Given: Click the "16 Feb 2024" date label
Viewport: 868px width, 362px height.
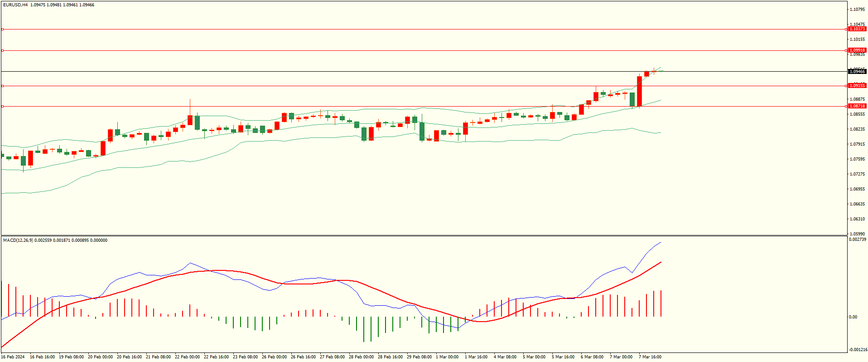Looking at the screenshot, I should point(13,357).
